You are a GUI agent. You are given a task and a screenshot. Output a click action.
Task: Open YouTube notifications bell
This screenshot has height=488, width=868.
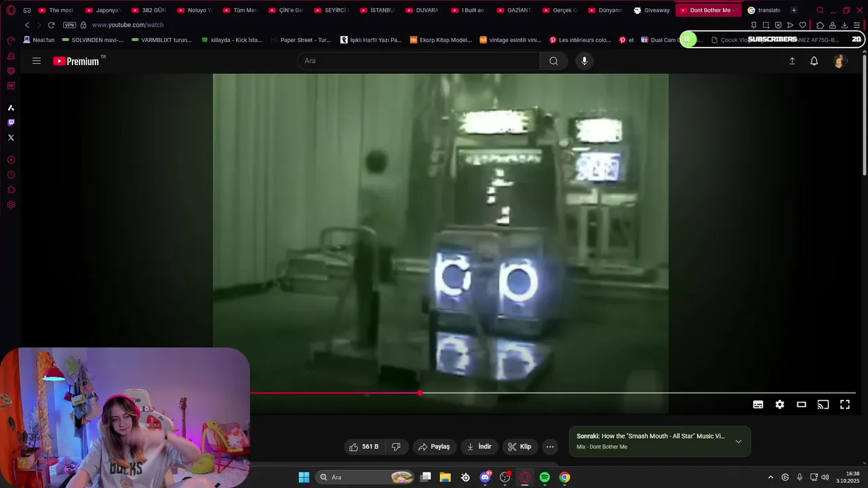click(x=814, y=61)
